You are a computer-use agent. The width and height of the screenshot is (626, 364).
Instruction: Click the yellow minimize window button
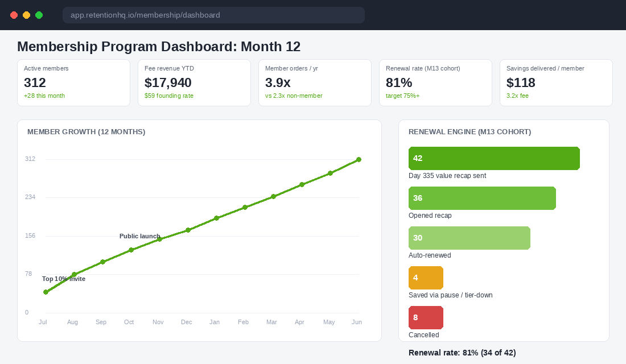26,15
